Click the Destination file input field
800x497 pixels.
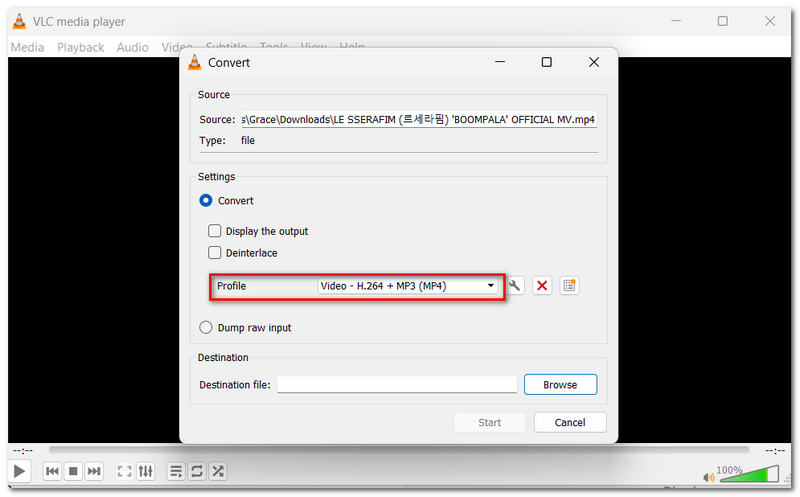(397, 384)
